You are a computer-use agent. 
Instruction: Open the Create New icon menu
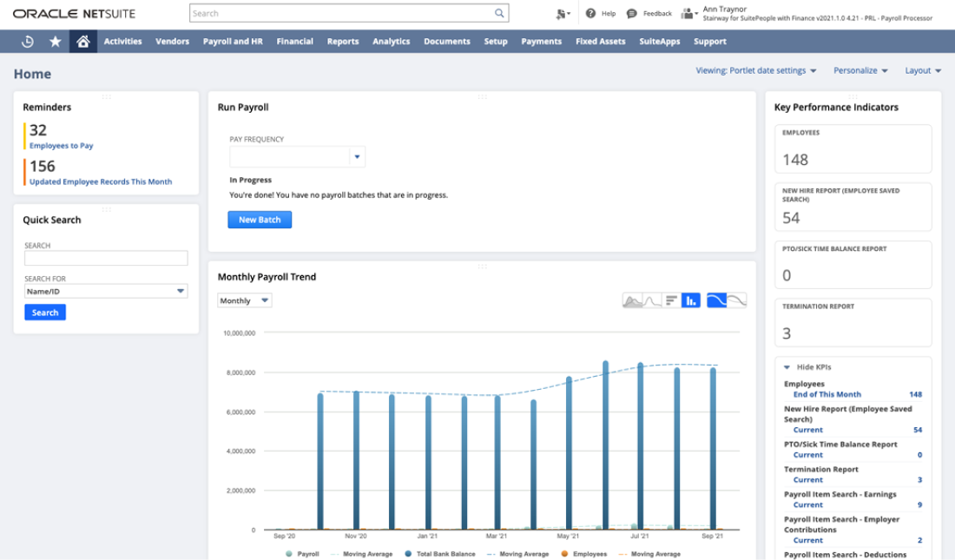tap(563, 13)
